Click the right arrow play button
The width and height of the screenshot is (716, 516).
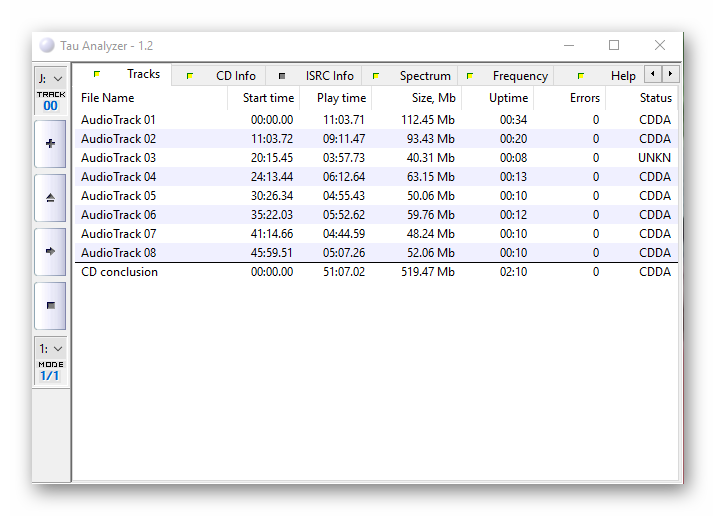pos(50,251)
